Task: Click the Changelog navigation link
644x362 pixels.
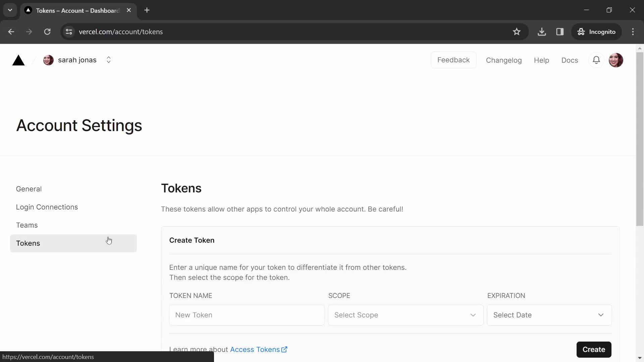Action: tap(504, 60)
